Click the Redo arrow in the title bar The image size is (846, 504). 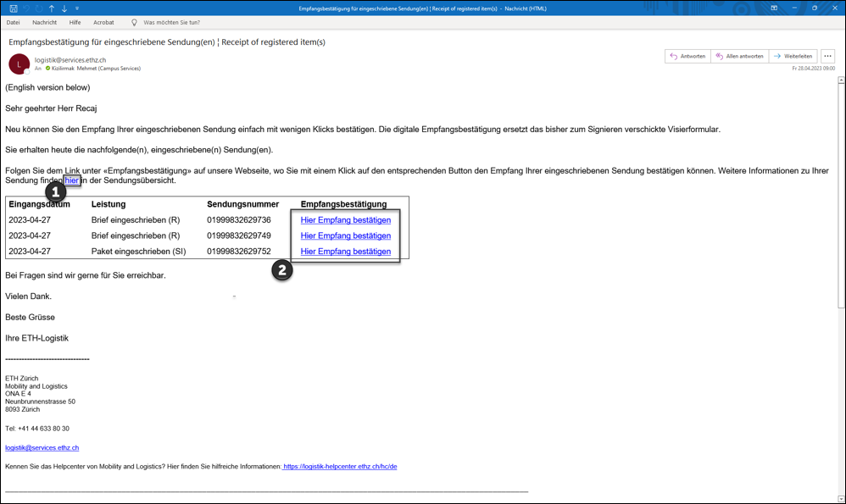(x=39, y=8)
